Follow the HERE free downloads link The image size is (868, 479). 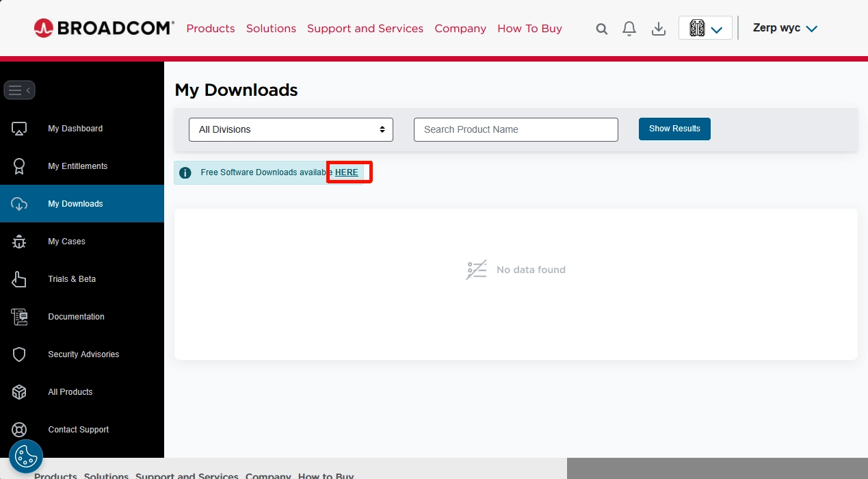pyautogui.click(x=347, y=172)
